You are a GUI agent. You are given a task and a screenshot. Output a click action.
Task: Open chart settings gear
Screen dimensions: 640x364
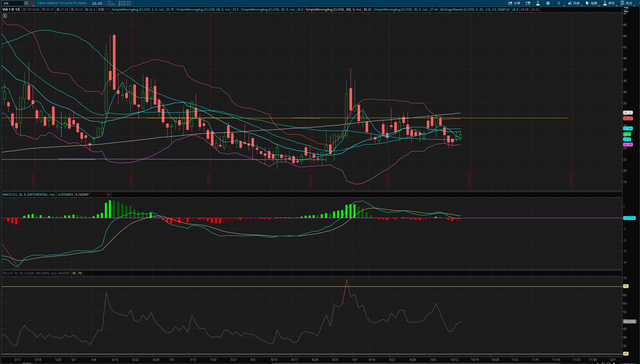point(548,3)
